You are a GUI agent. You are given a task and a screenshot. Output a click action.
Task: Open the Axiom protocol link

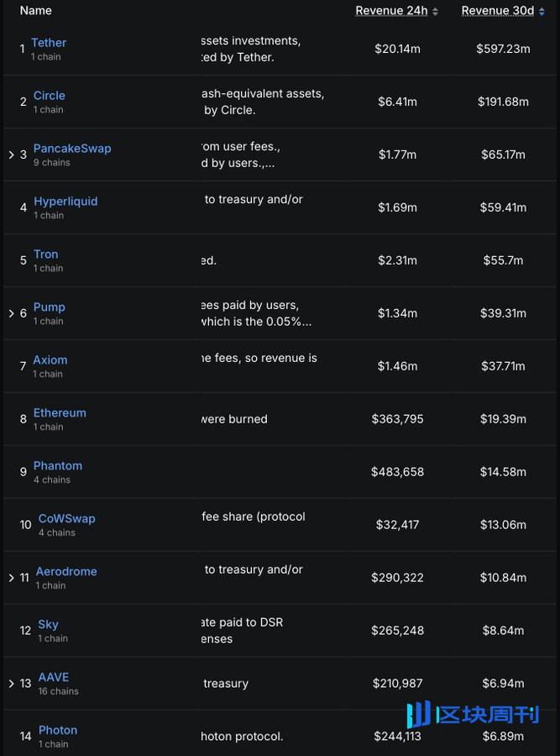point(50,360)
